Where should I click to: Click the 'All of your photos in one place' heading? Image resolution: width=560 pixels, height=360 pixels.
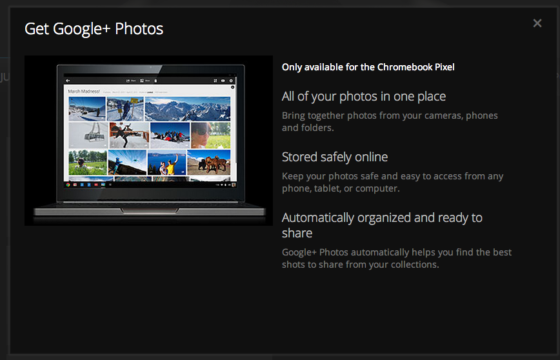pos(364,96)
